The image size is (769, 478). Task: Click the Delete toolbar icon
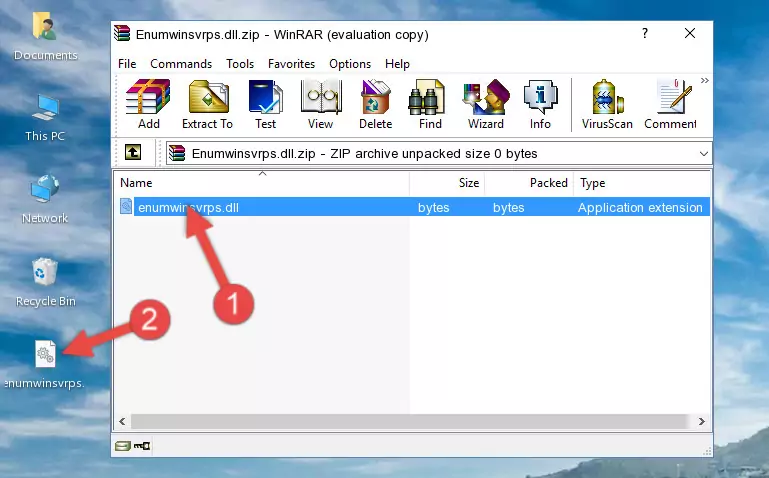pos(376,104)
